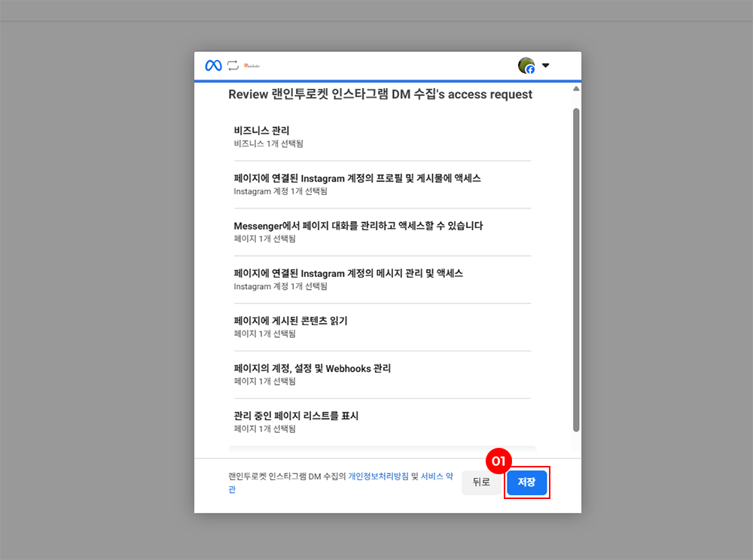Screen dimensions: 753x560
Task: Open the 개인정보처리방침 link
Action: 378,476
